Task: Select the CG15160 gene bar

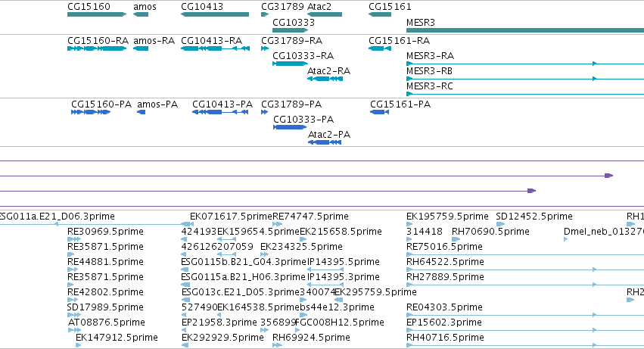Action: point(97,14)
